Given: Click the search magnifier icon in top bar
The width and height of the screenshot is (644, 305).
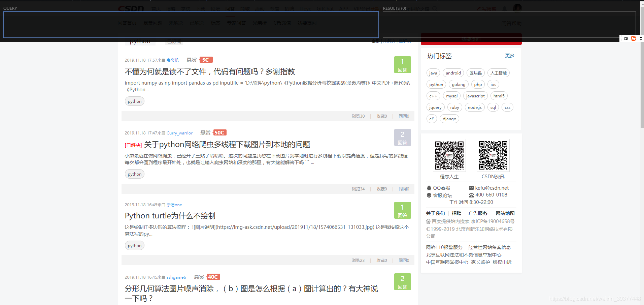Looking at the screenshot, I should 435,8.
